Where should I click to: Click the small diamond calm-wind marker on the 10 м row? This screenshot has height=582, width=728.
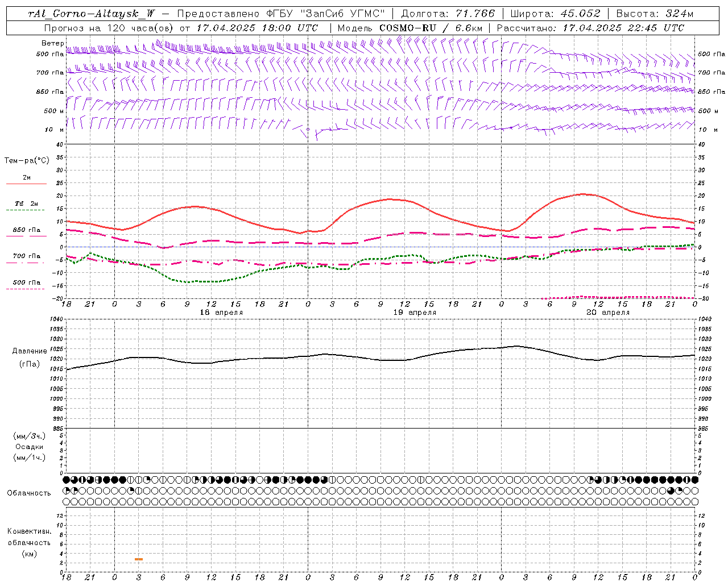pos(308,129)
